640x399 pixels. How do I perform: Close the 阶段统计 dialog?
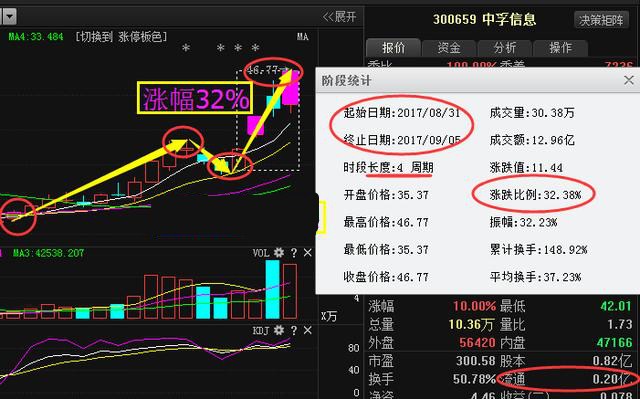[629, 80]
